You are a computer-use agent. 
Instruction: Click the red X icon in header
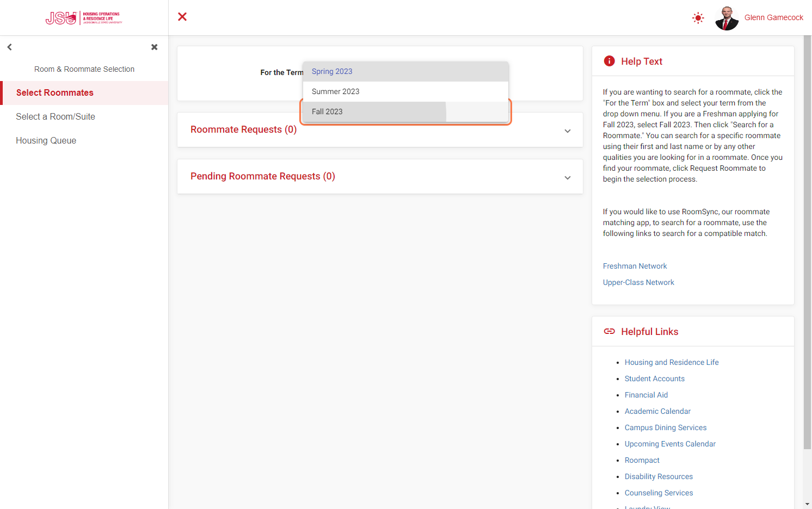(x=182, y=17)
